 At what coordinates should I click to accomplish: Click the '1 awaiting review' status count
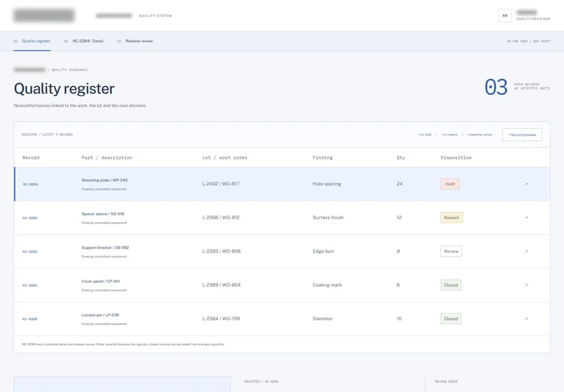pyautogui.click(x=480, y=135)
